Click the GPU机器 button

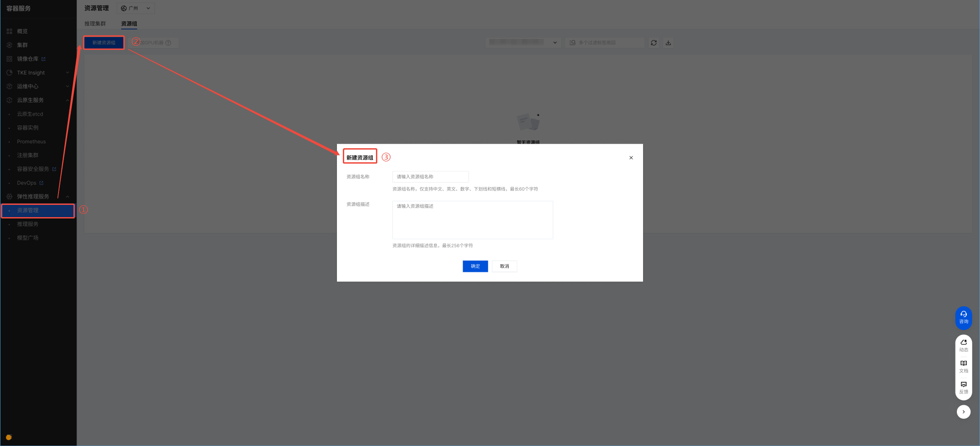click(x=154, y=43)
